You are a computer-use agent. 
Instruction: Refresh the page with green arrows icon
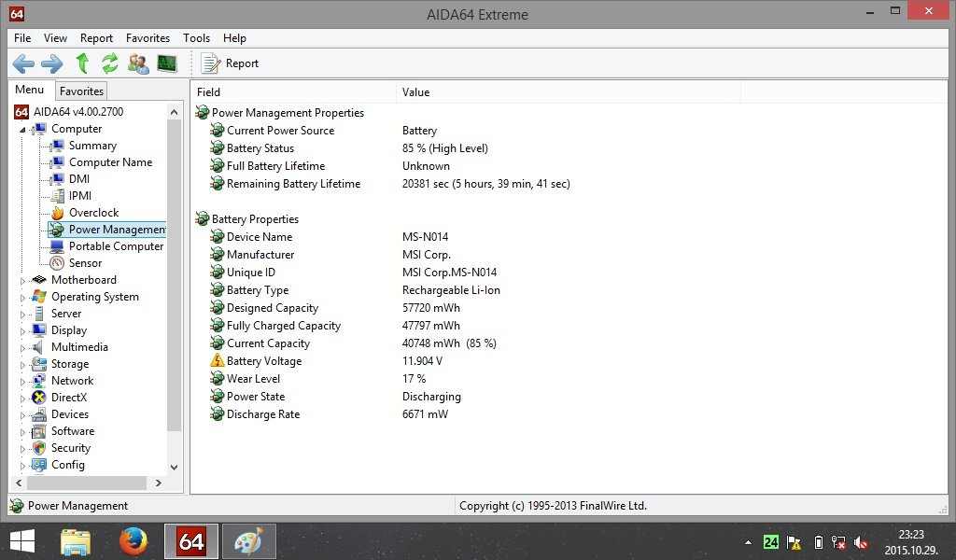coord(110,63)
